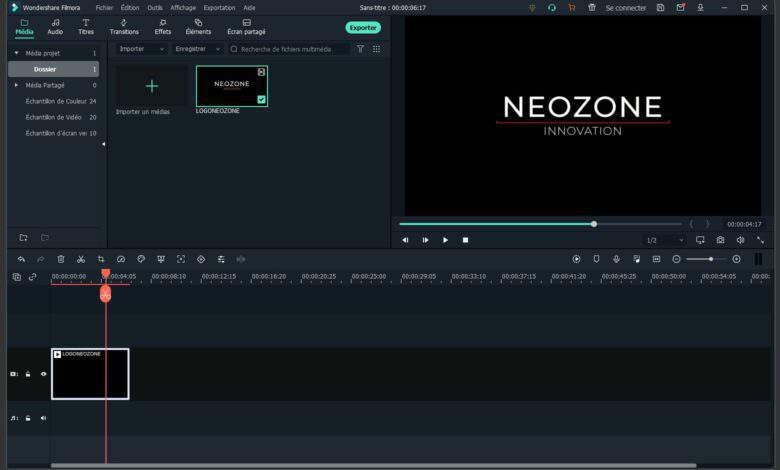Select the Dossier folder

pyautogui.click(x=53, y=69)
